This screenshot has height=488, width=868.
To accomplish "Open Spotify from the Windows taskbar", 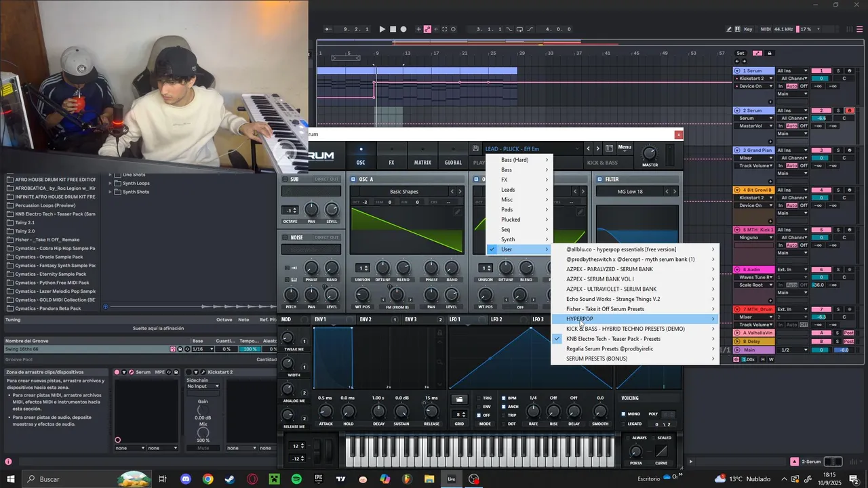I will 296,479.
